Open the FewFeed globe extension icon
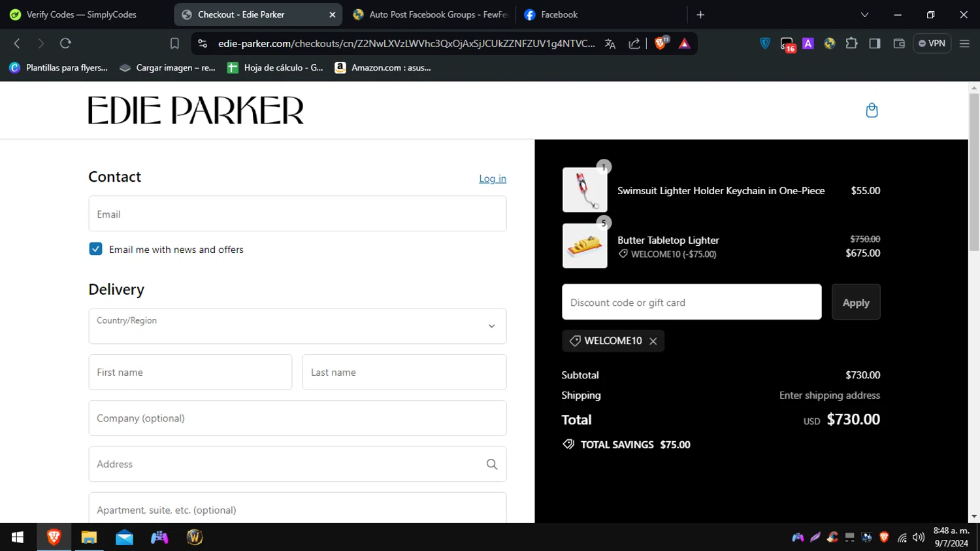The width and height of the screenshot is (980, 551). [x=830, y=43]
